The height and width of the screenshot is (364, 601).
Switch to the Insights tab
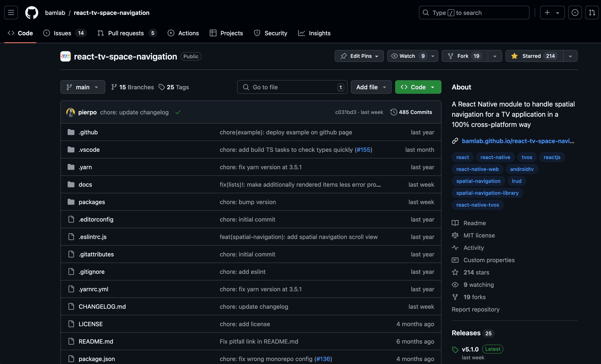click(x=314, y=33)
